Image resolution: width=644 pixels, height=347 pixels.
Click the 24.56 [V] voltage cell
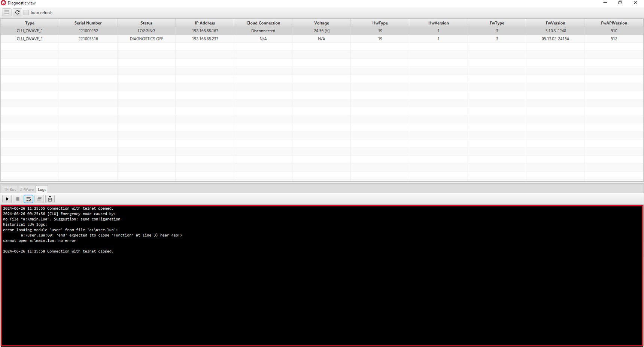[322, 31]
